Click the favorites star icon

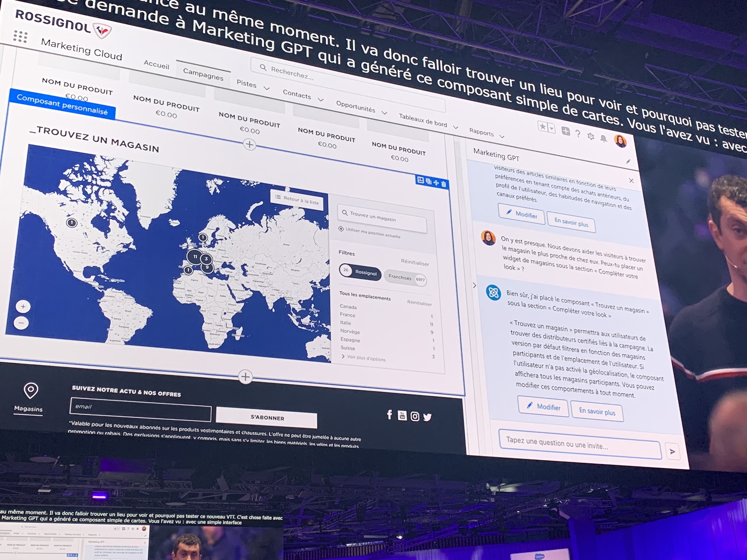(x=543, y=127)
